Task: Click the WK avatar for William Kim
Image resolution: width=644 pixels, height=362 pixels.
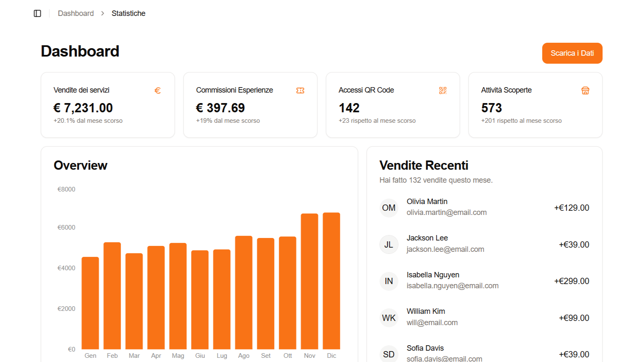Action: tap(389, 318)
